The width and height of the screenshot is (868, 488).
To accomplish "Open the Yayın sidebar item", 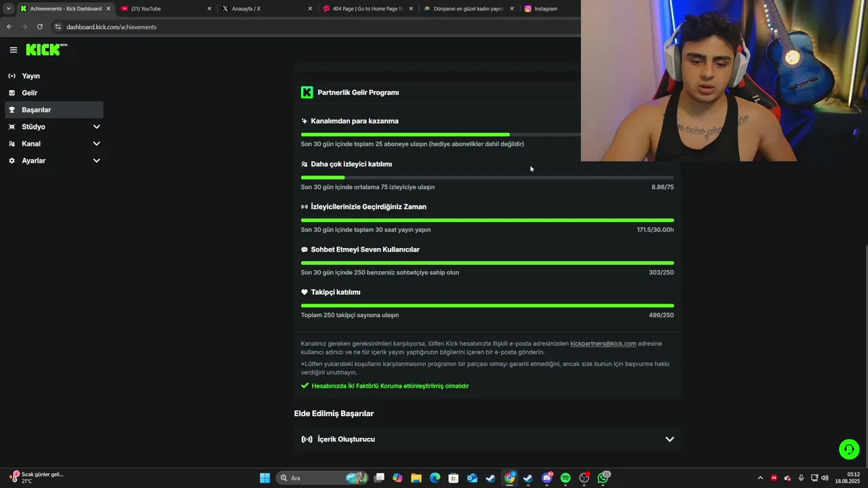I will pyautogui.click(x=54, y=76).
